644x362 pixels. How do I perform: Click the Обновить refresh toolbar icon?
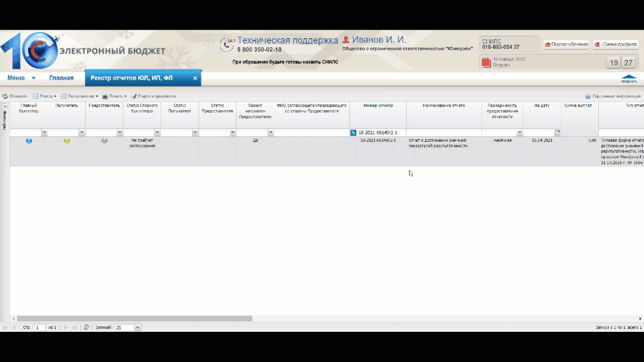pyautogui.click(x=5, y=96)
